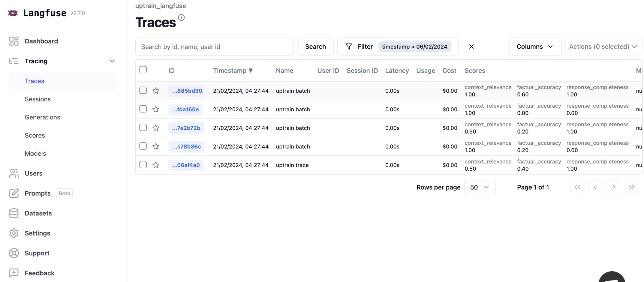Star the ...c78b36c trace
The height and width of the screenshot is (282, 644).
click(x=156, y=146)
